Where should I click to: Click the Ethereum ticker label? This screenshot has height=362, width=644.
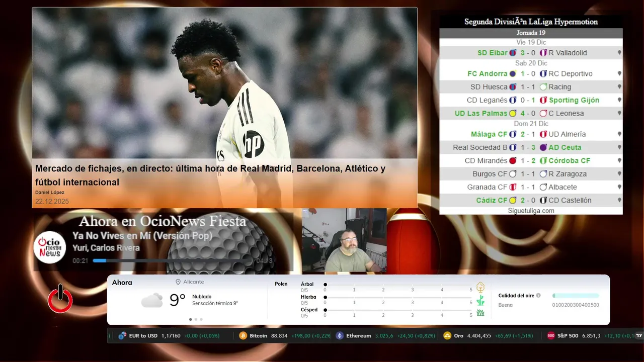click(x=359, y=336)
